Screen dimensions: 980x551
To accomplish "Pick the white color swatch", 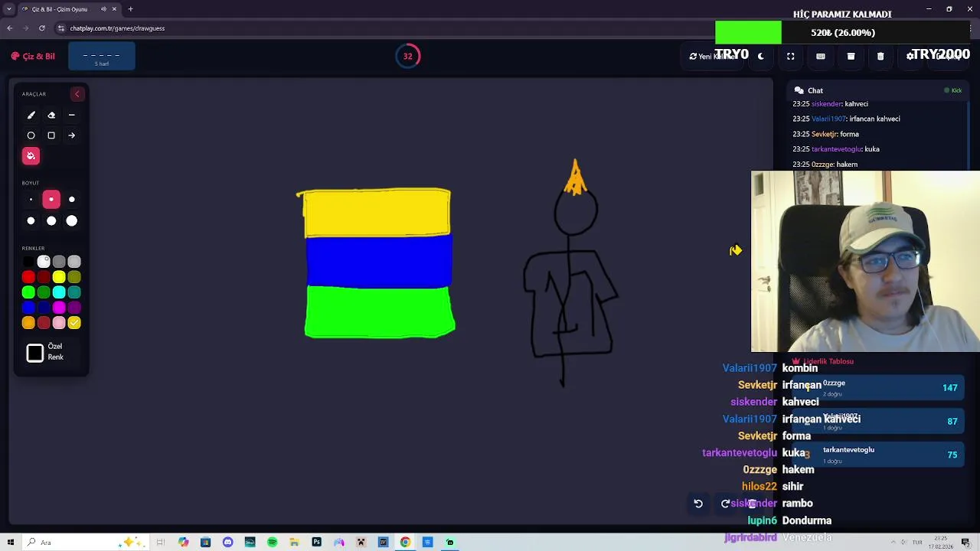I will pos(44,262).
